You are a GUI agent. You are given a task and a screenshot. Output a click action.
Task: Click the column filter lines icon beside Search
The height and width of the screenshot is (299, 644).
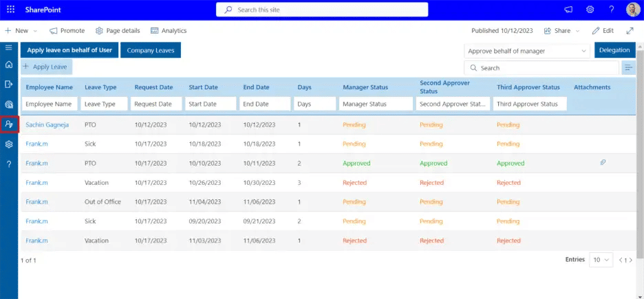(x=628, y=67)
